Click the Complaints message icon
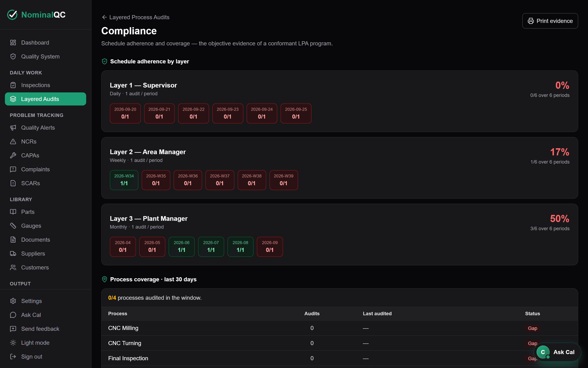This screenshot has height=368, width=588. tap(13, 169)
